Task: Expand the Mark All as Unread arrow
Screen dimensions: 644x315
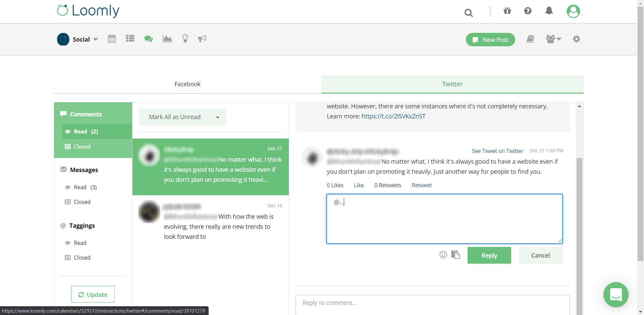Action: (217, 117)
